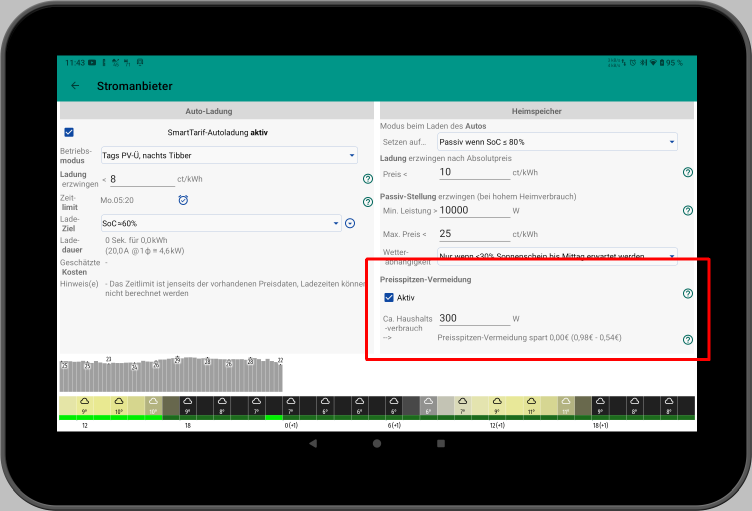Click the gray price bar chart
Image resolution: width=752 pixels, height=511 pixels.
tap(170, 374)
